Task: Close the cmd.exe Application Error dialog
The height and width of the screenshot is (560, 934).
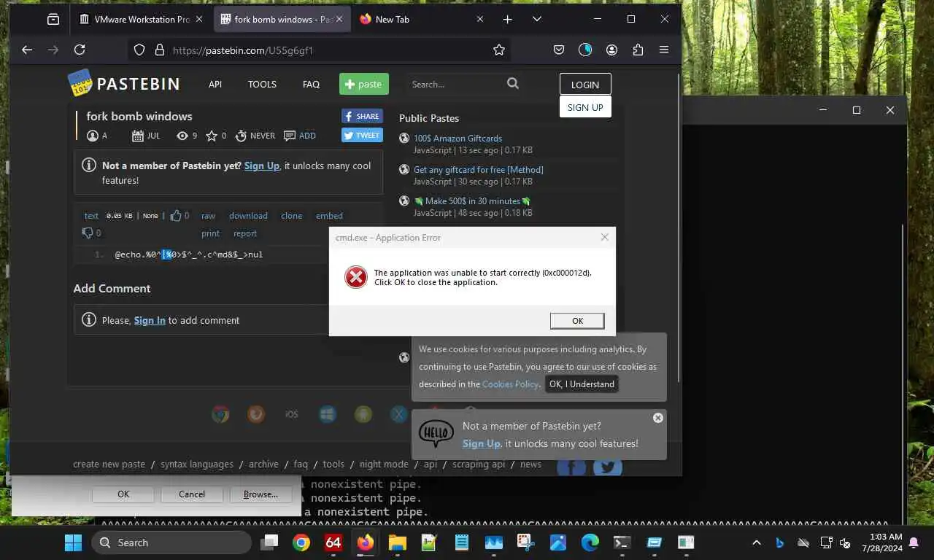Action: click(x=604, y=237)
